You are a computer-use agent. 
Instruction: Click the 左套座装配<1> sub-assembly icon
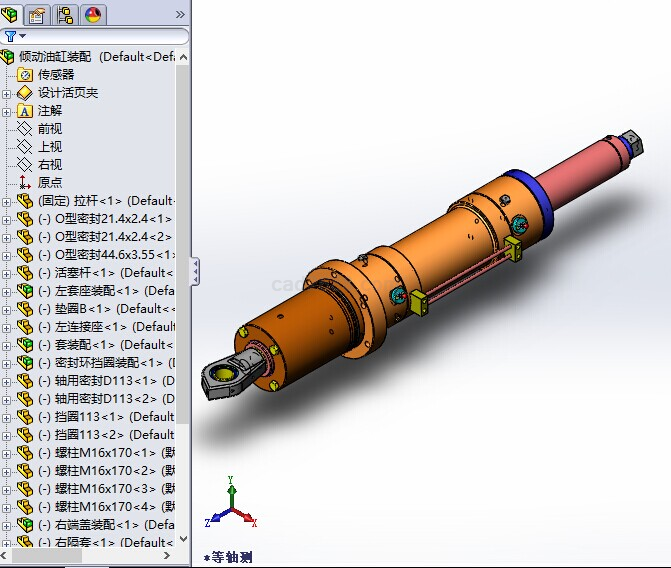(x=24, y=291)
